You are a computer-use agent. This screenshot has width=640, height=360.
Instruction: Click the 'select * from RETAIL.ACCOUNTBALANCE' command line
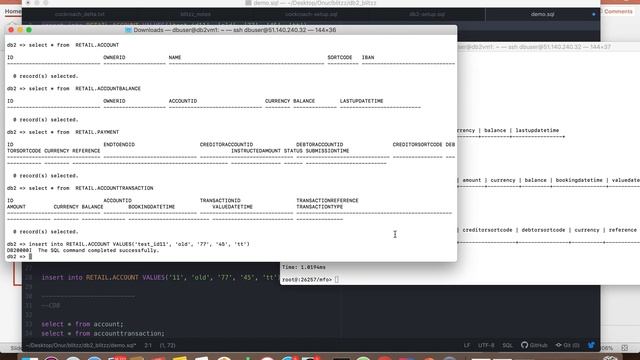(x=74, y=89)
